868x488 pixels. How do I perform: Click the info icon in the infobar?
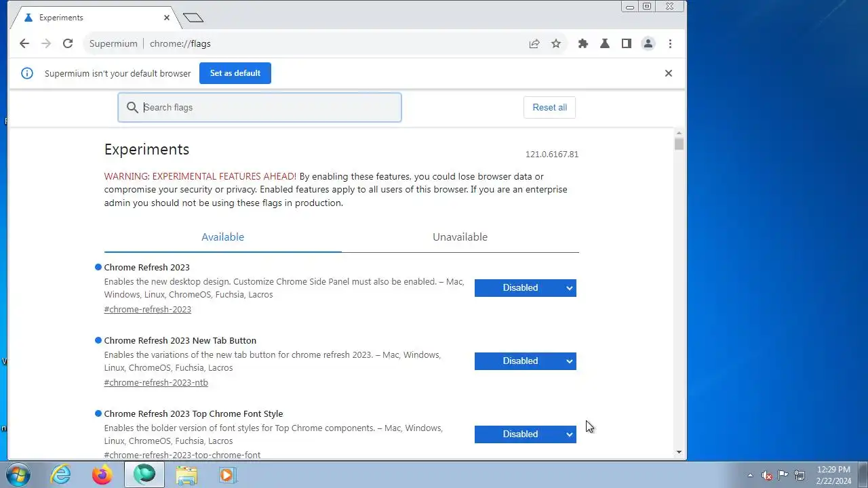[27, 73]
